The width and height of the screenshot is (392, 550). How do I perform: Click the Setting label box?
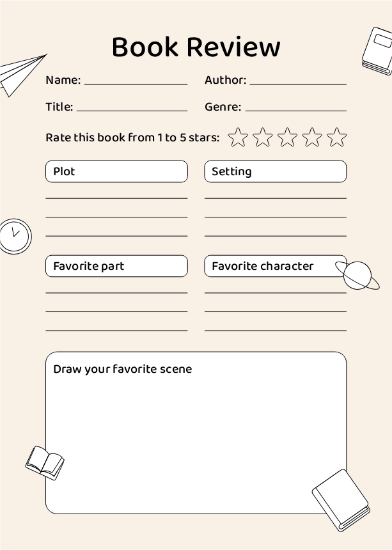click(x=275, y=171)
